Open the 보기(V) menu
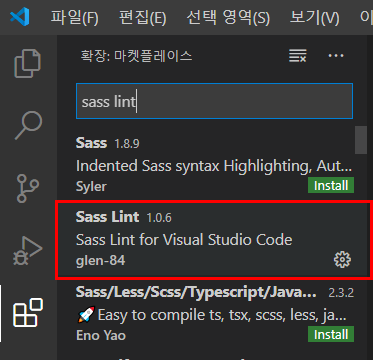Viewport: 373px width, 360px height. (314, 17)
